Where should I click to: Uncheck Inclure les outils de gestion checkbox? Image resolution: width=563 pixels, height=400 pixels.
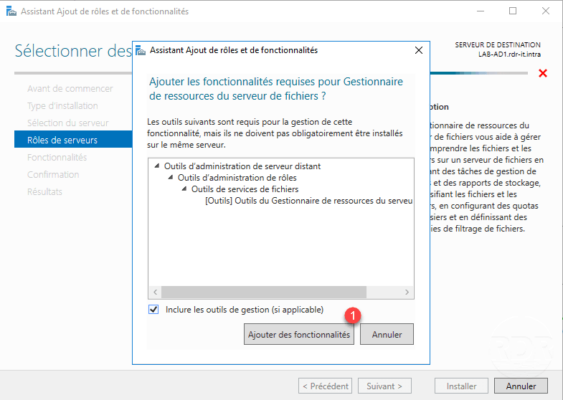[x=154, y=309]
